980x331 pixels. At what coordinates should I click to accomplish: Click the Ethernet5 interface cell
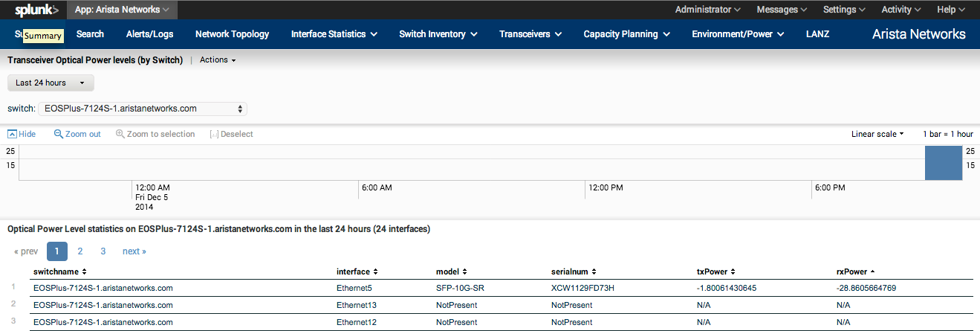(x=354, y=288)
